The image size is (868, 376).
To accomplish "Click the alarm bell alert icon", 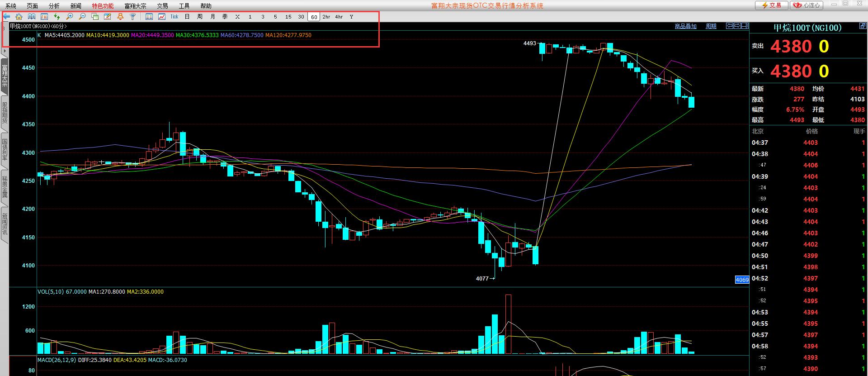I will [120, 17].
